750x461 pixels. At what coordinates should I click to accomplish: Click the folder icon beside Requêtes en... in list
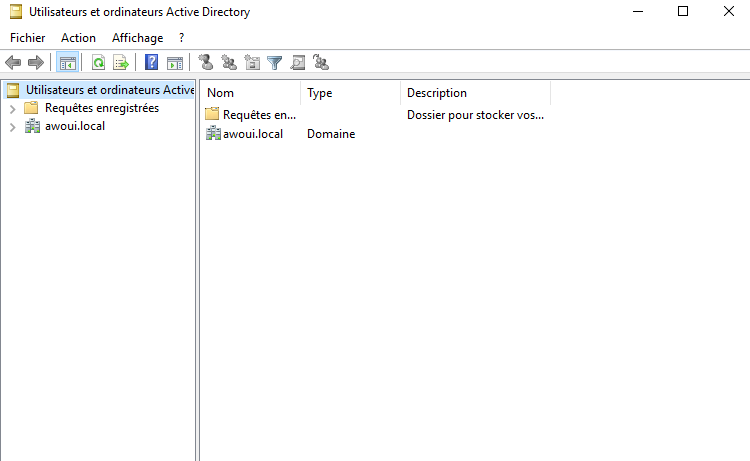(212, 114)
